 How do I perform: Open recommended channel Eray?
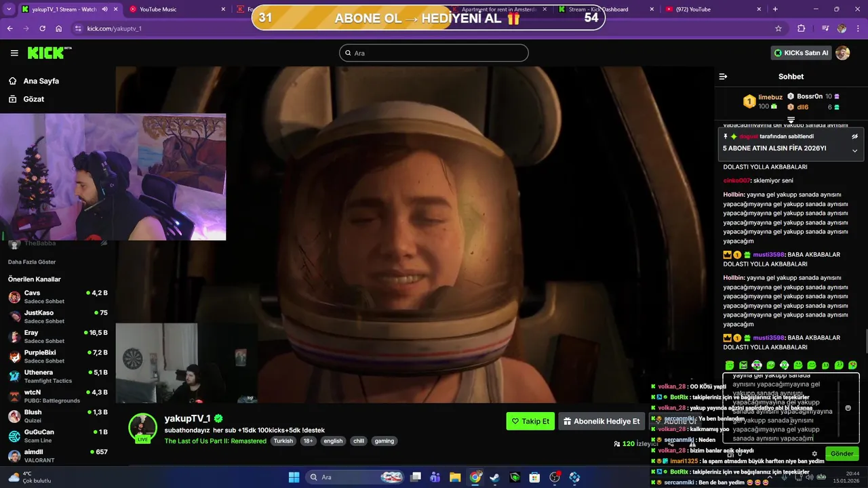point(58,337)
